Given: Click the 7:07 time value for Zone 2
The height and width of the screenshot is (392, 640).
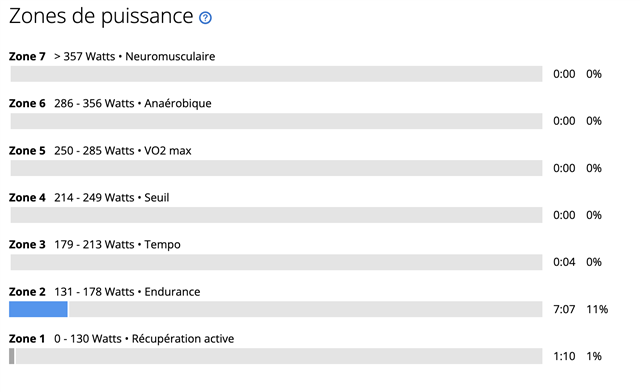Looking at the screenshot, I should click(x=564, y=310).
